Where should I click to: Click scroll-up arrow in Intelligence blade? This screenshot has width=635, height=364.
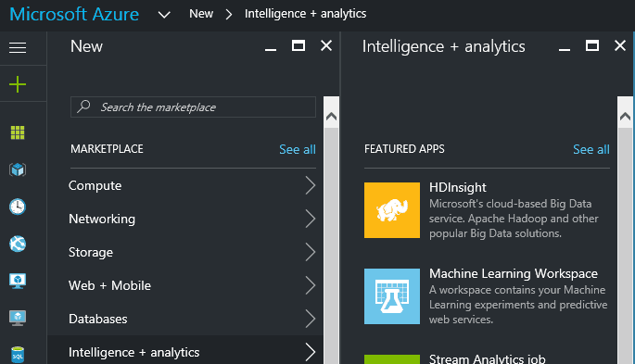(625, 117)
